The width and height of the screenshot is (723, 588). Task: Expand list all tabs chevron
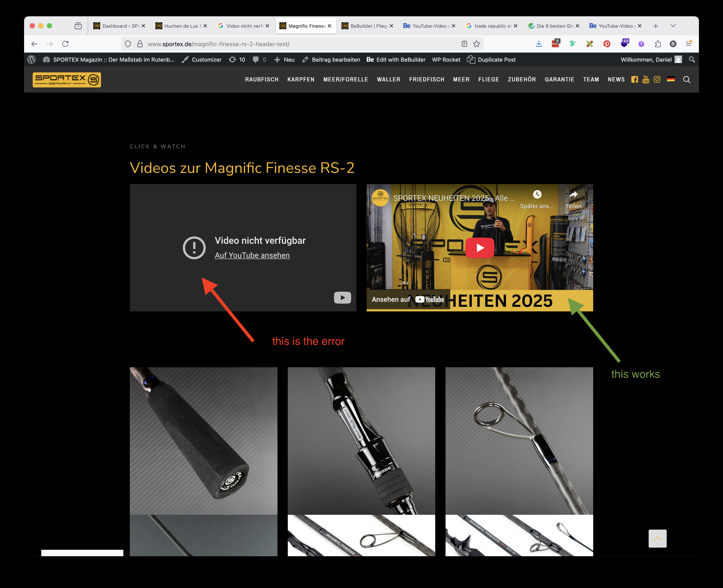click(673, 26)
